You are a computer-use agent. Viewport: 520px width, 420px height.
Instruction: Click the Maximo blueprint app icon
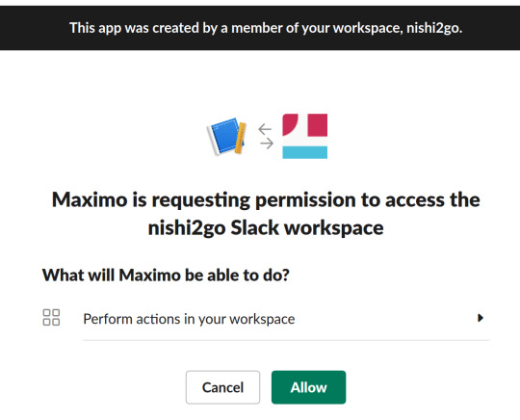(x=226, y=137)
